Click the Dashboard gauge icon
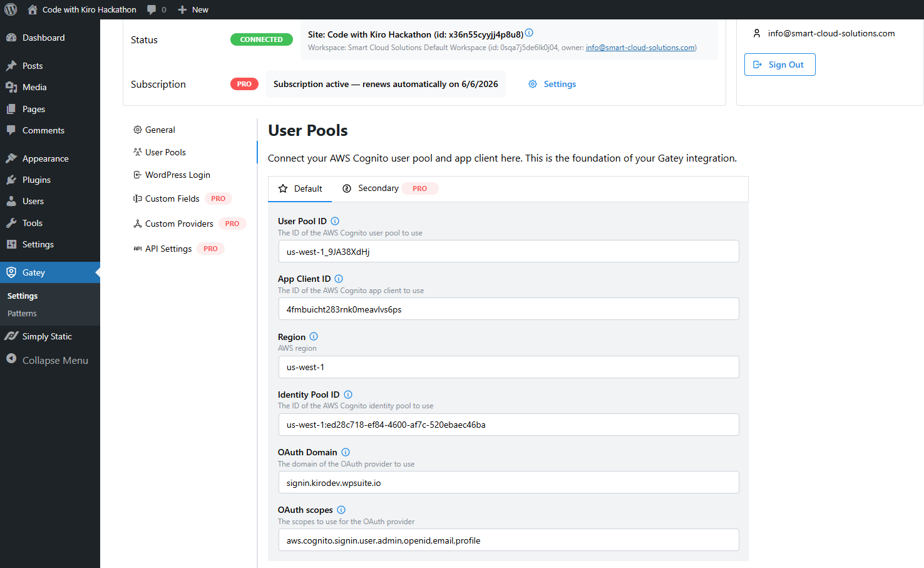The width and height of the screenshot is (924, 568). tap(11, 38)
